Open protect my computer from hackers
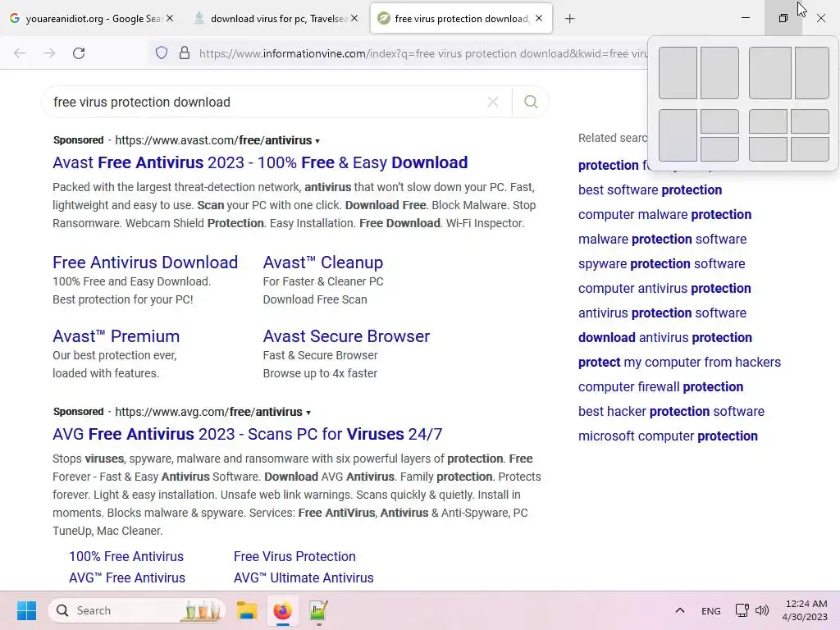This screenshot has width=840, height=630. [679, 363]
